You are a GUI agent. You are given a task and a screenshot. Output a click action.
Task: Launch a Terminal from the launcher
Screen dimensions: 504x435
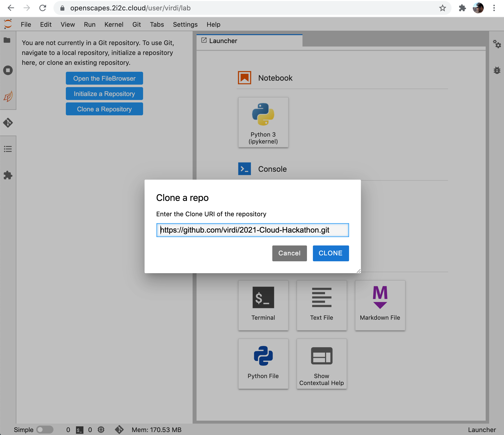[x=263, y=305]
